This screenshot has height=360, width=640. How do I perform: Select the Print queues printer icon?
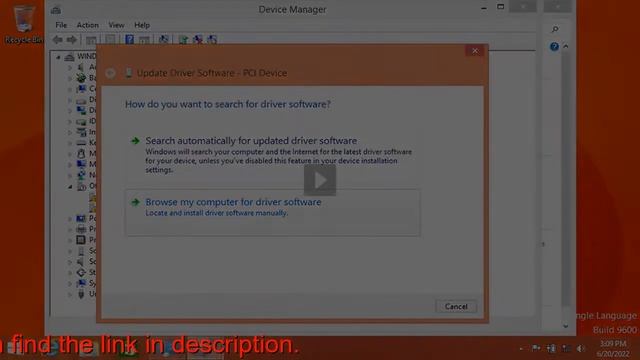(81, 229)
